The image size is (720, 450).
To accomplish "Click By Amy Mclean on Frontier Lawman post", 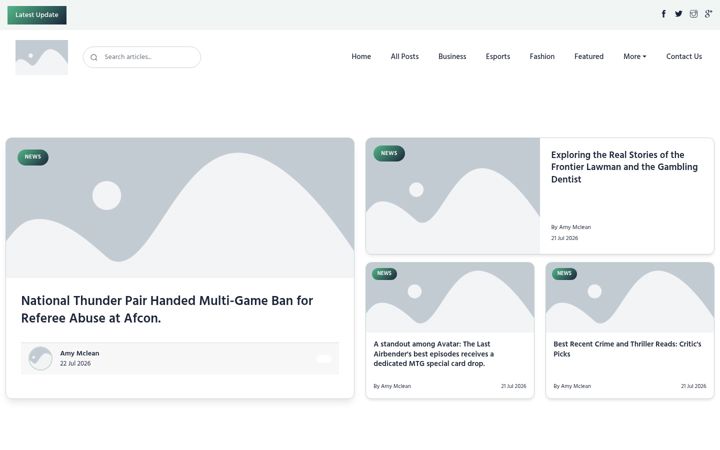I will [571, 227].
